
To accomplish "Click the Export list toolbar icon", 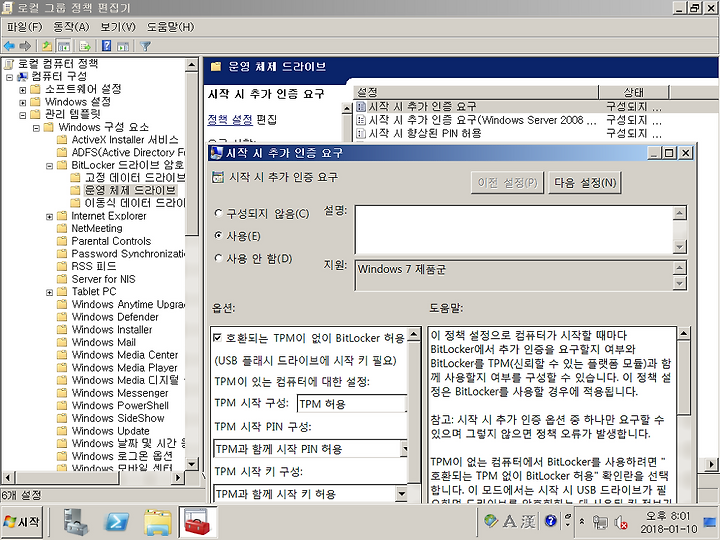I will [x=85, y=46].
